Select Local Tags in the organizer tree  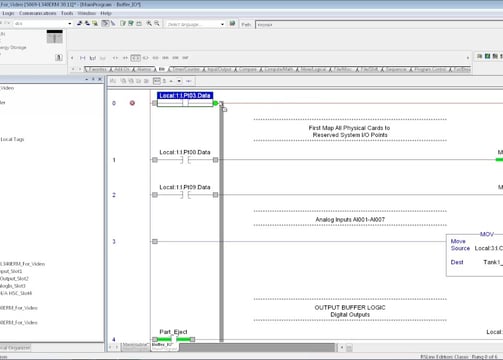tap(12, 139)
